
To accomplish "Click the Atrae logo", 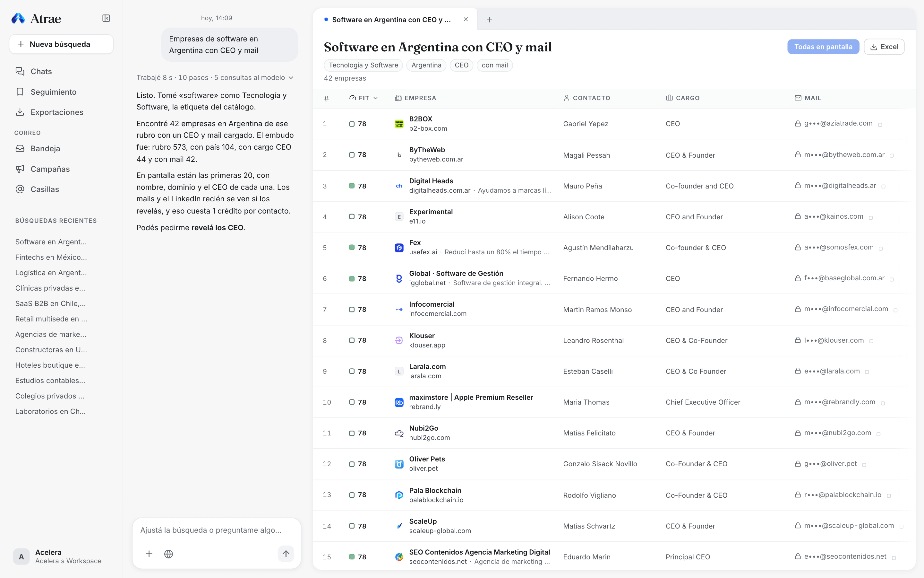I will click(36, 18).
